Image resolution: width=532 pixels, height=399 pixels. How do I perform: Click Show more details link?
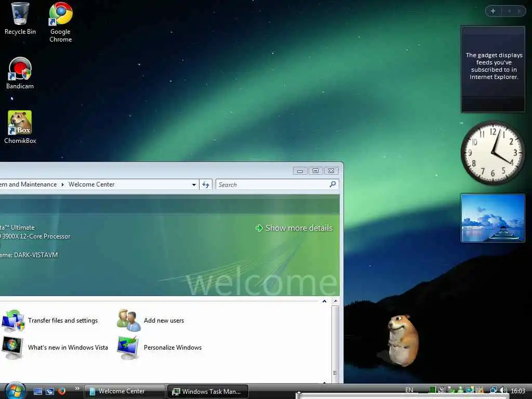tap(299, 228)
